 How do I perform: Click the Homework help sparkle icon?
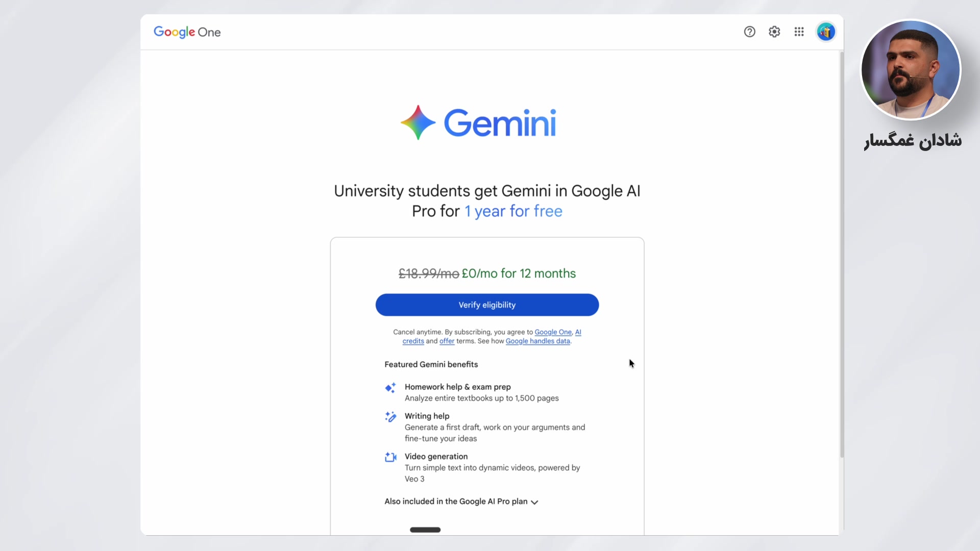tap(390, 388)
